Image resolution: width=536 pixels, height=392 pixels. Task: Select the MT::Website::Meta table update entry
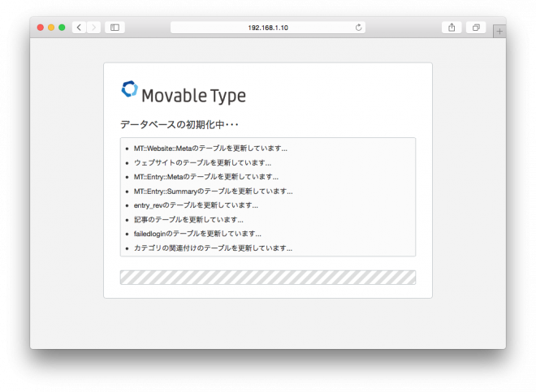click(210, 149)
